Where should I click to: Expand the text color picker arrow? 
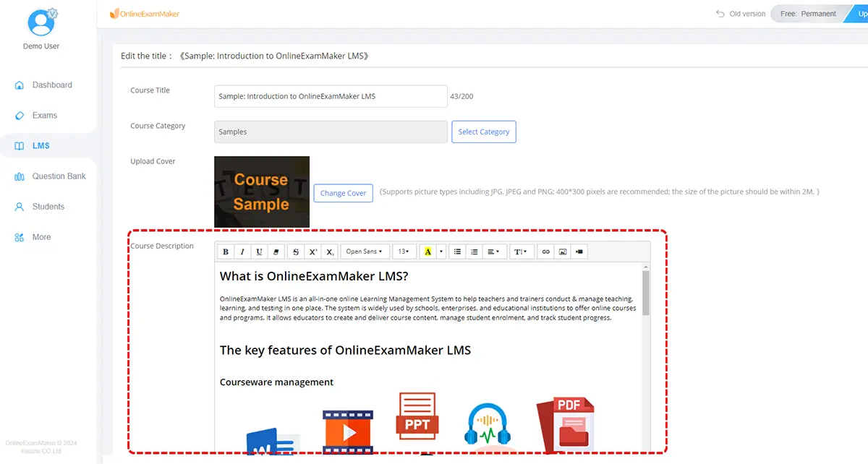pyautogui.click(x=442, y=252)
